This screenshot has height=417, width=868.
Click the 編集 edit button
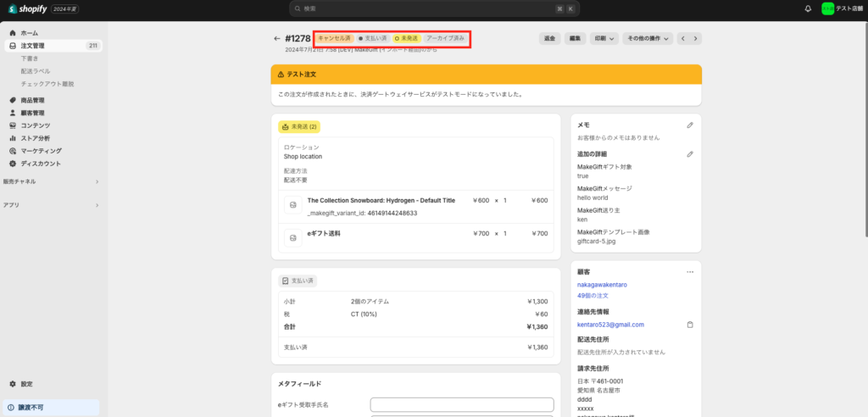tap(576, 38)
